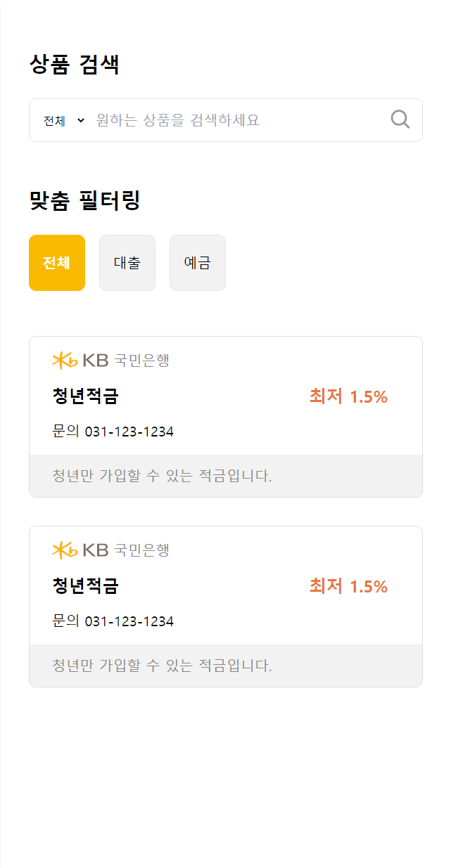Enable the 대출 filter

127,262
